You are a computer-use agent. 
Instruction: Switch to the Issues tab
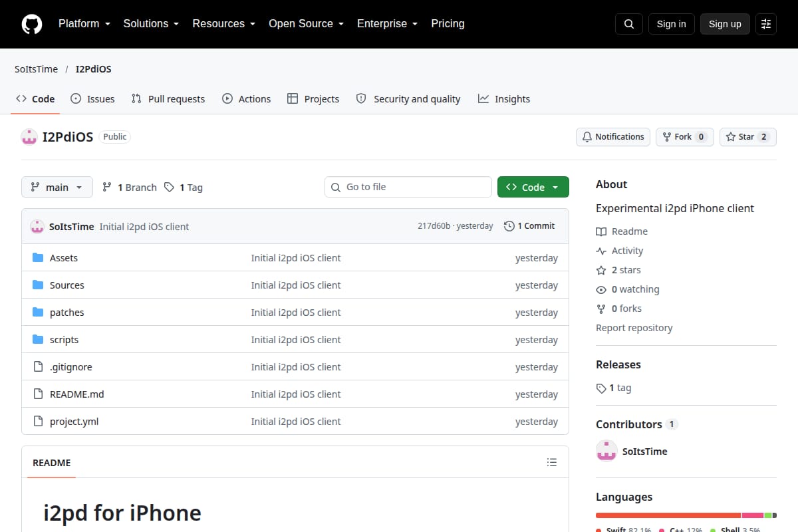point(92,99)
